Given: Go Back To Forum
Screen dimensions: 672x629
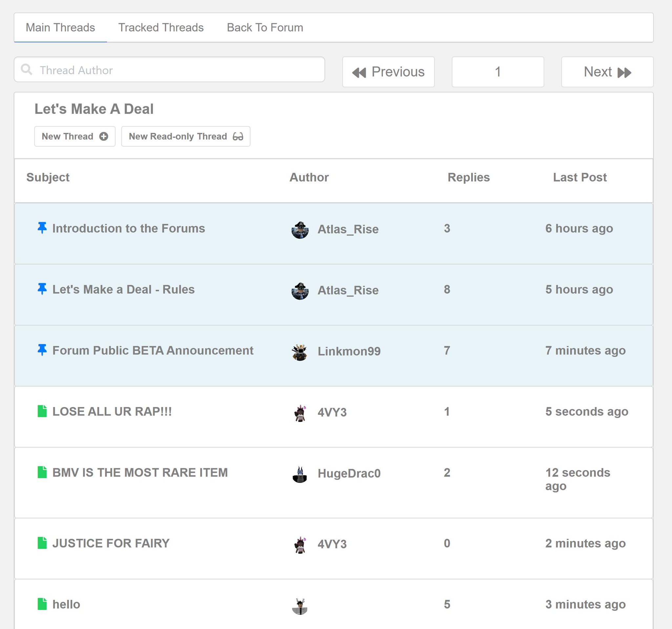Looking at the screenshot, I should coord(265,28).
